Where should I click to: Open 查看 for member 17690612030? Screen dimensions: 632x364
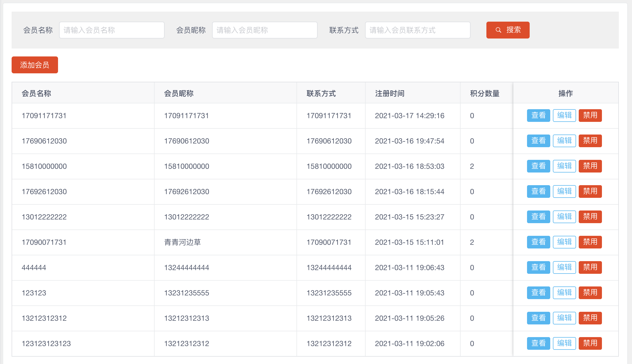[x=539, y=141]
